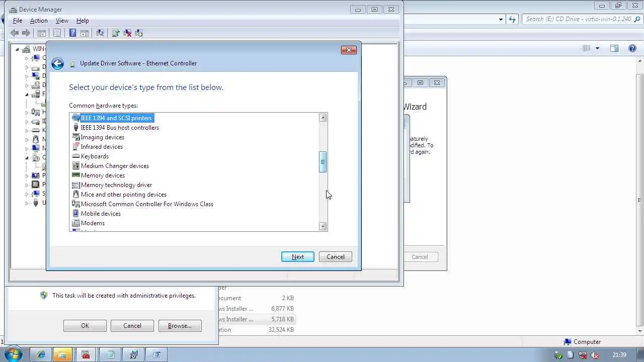Open Properties via the Device Manager toolbar icon
Viewport: 644px width, 362px height.
pos(57,33)
